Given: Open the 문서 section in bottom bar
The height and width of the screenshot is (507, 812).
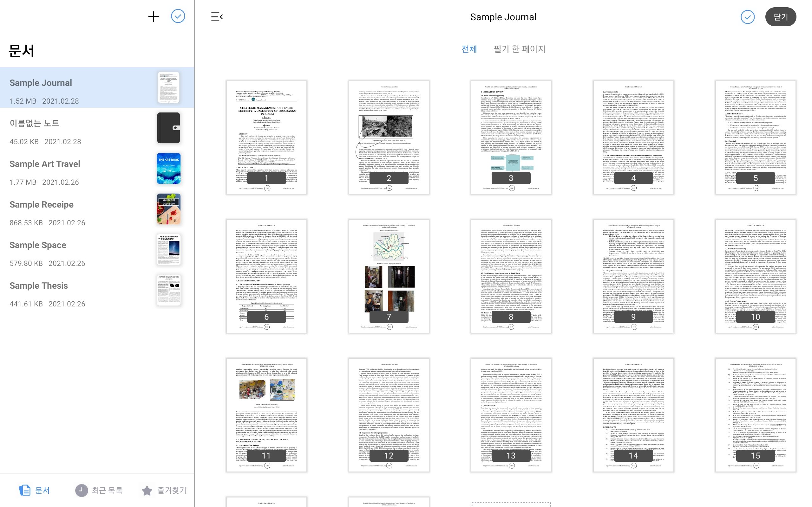Looking at the screenshot, I should point(35,490).
